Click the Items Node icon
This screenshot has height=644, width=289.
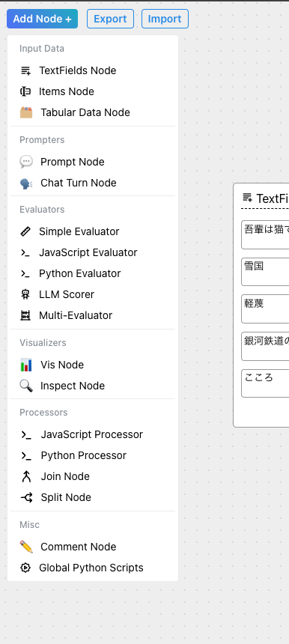tap(25, 91)
